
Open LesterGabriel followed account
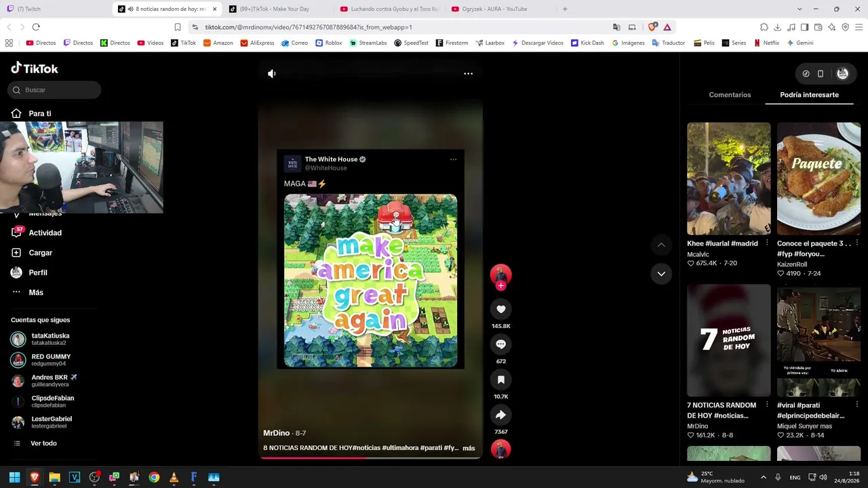[x=42, y=422]
